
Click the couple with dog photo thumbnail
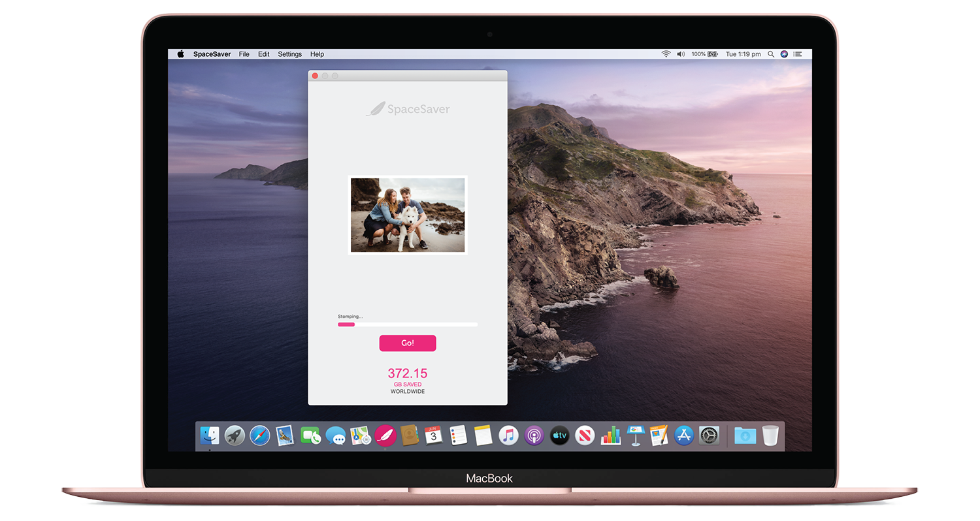coord(408,215)
